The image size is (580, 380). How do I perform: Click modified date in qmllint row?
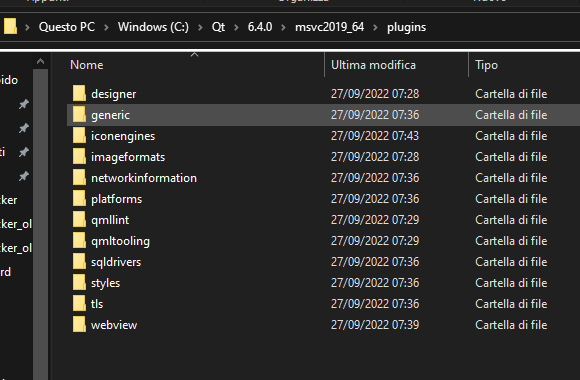click(x=375, y=220)
